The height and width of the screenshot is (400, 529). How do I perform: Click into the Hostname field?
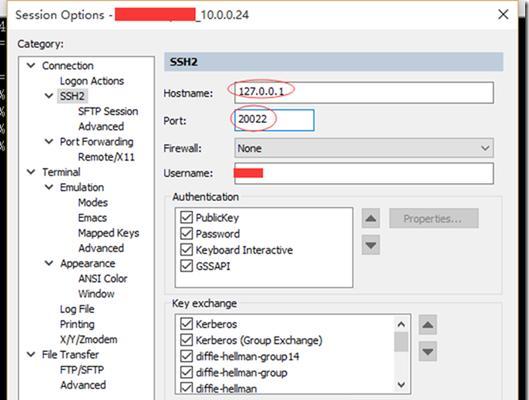(364, 92)
